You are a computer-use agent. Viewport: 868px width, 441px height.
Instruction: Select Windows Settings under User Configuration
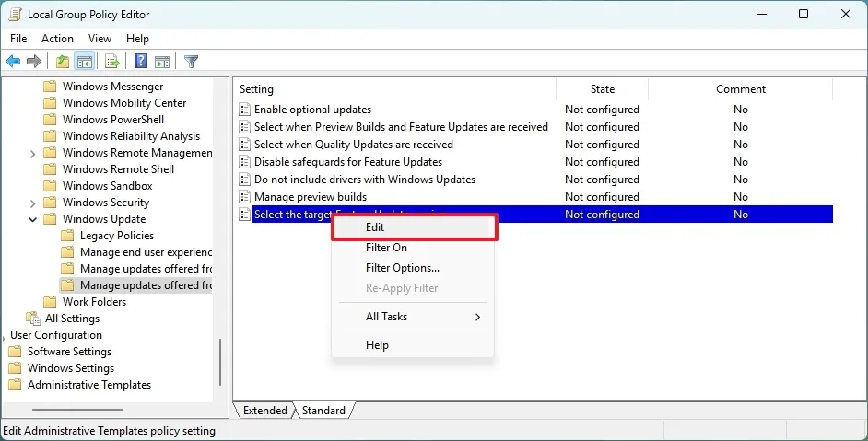(71, 368)
